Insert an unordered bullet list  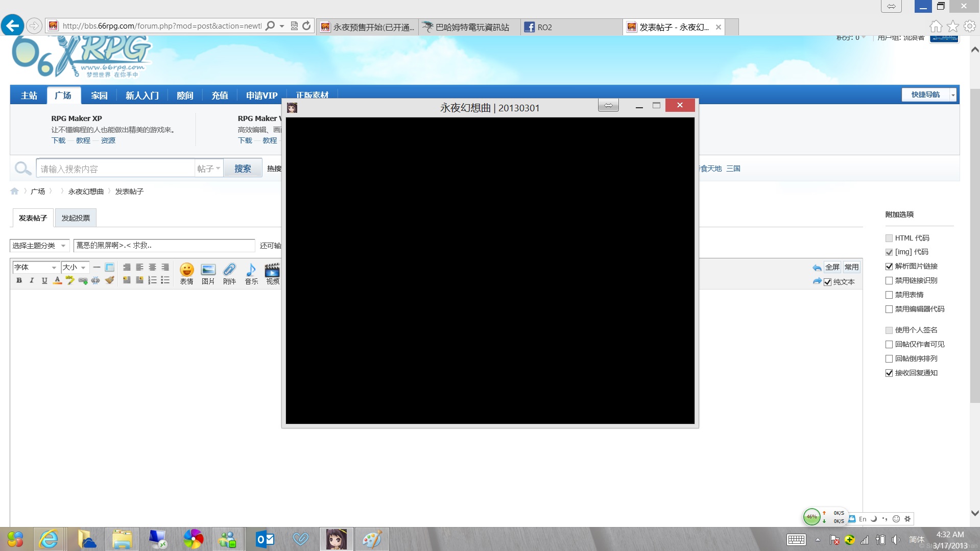click(x=165, y=280)
